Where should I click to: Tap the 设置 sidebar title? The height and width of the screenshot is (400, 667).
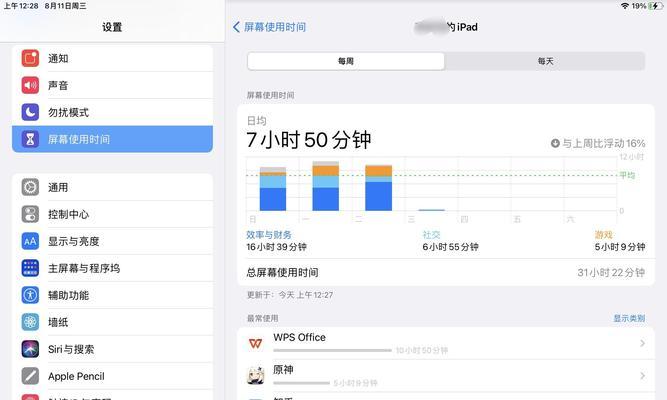(112, 27)
